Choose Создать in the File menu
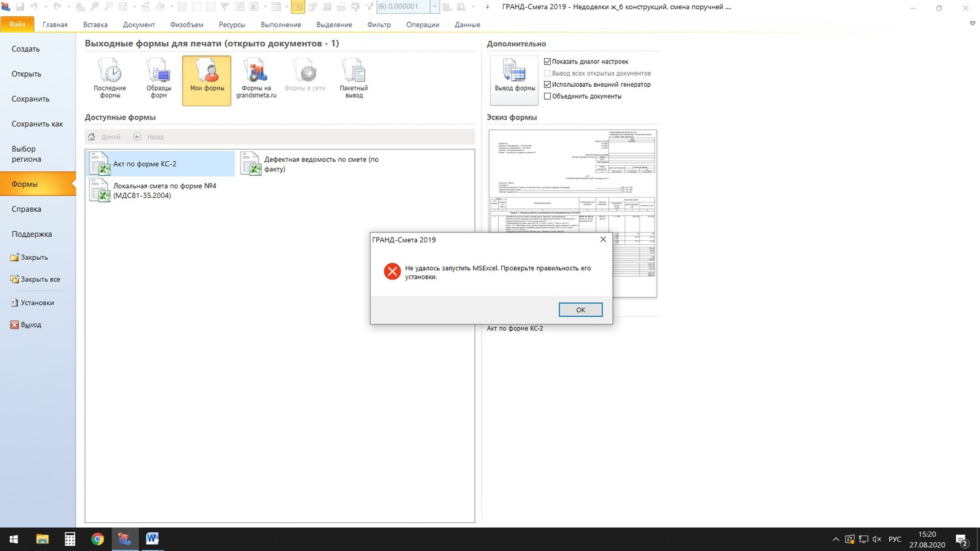 tap(38, 49)
